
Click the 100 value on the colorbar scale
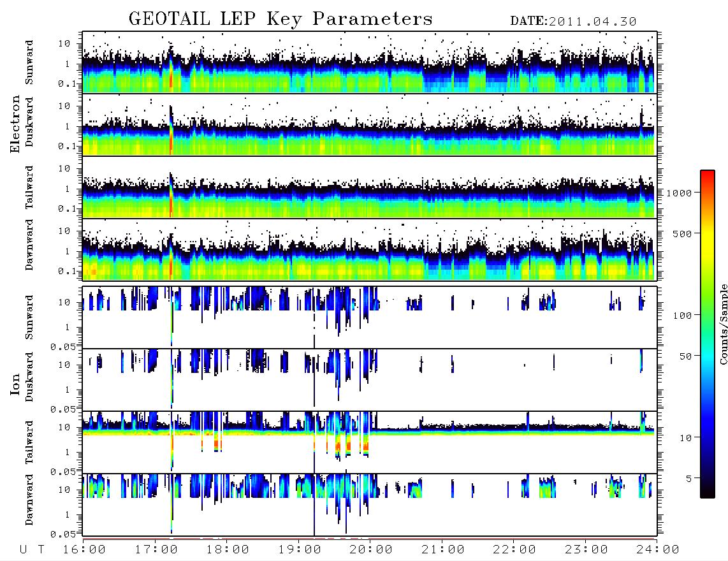pyautogui.click(x=683, y=316)
